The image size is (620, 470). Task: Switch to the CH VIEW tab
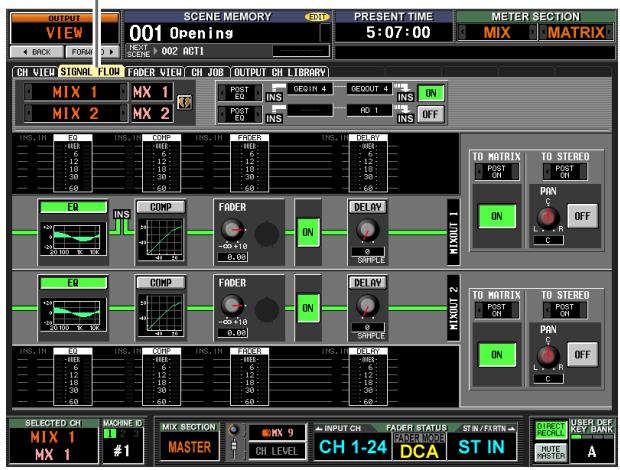pos(36,72)
